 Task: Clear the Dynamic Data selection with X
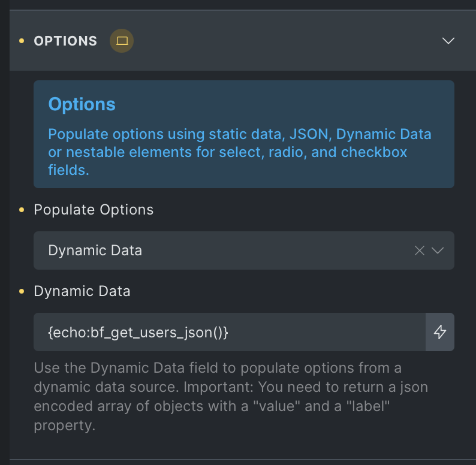pos(420,250)
